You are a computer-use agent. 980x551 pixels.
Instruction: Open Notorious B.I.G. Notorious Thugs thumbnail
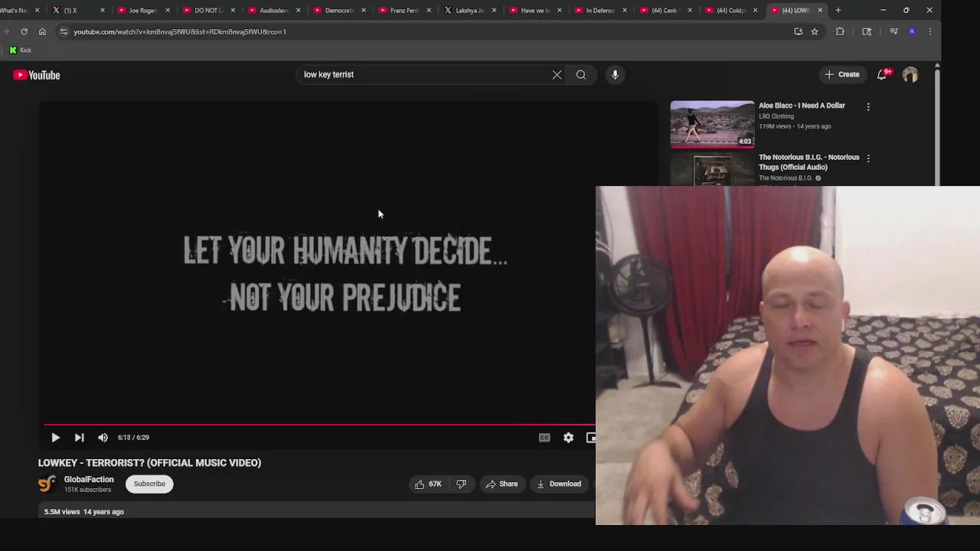pyautogui.click(x=712, y=169)
